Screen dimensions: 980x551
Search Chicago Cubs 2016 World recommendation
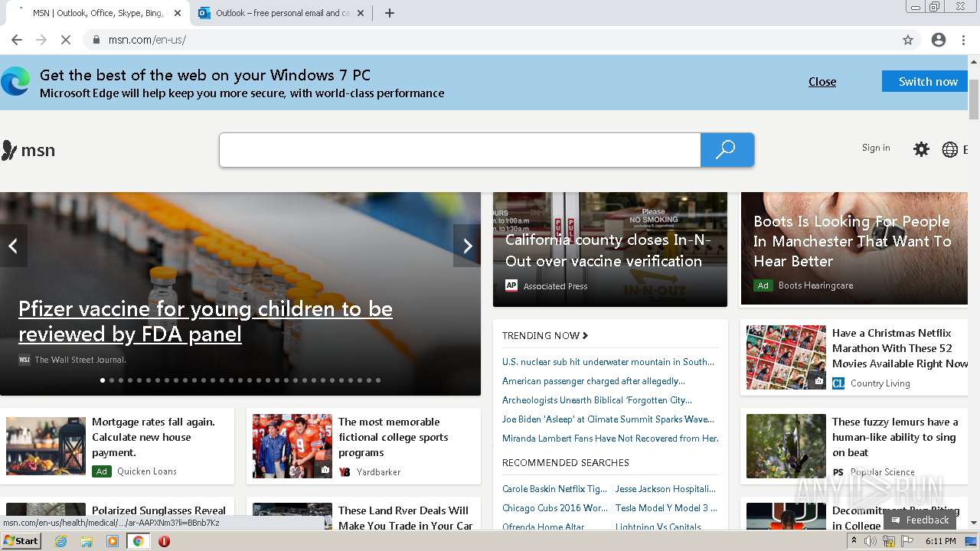click(x=555, y=508)
